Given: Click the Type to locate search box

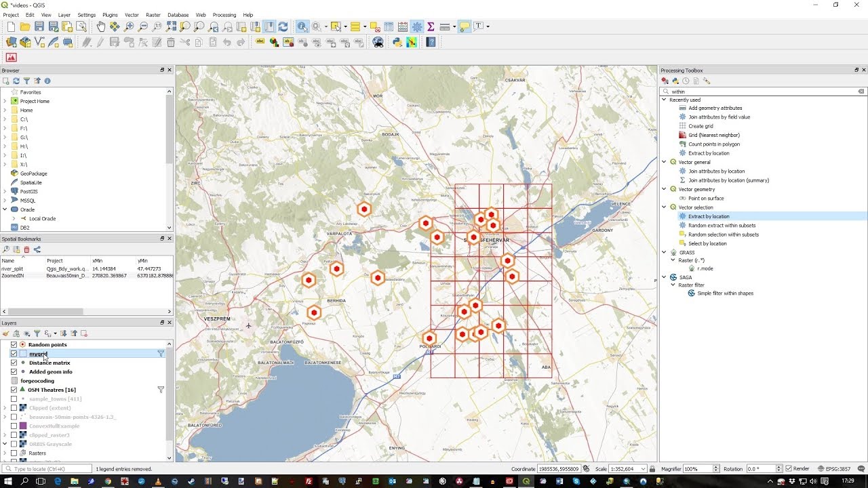Looking at the screenshot, I should point(47,469).
